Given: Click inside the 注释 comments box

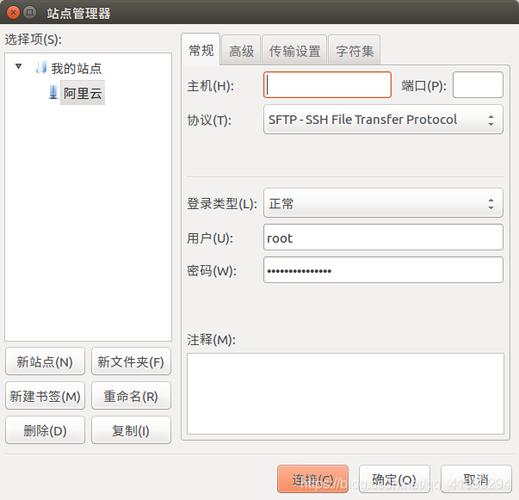Looking at the screenshot, I should [x=345, y=394].
